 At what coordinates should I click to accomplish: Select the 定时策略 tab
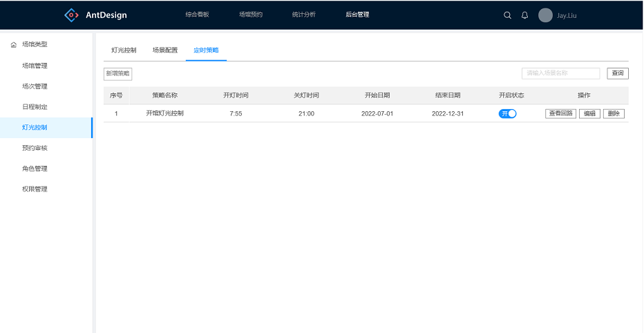pyautogui.click(x=206, y=50)
